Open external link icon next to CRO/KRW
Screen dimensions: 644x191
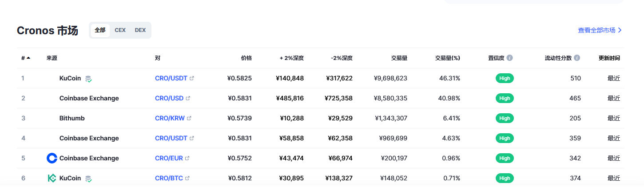tap(189, 118)
